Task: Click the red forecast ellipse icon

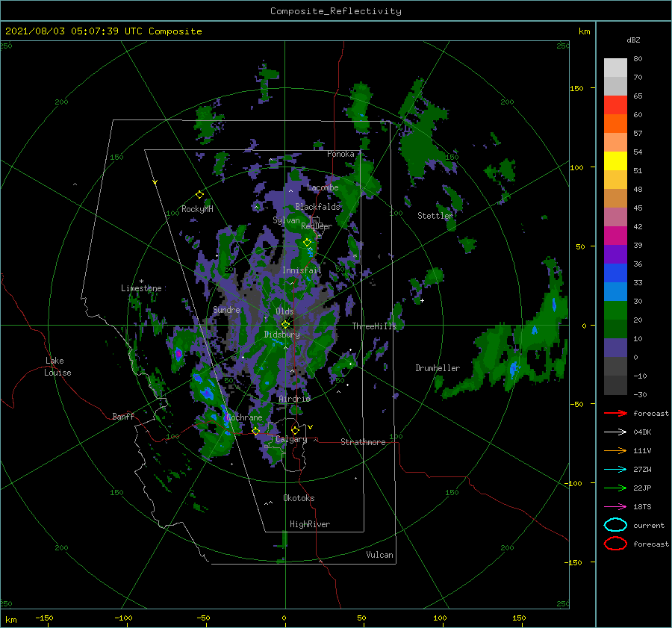Action: coord(615,544)
